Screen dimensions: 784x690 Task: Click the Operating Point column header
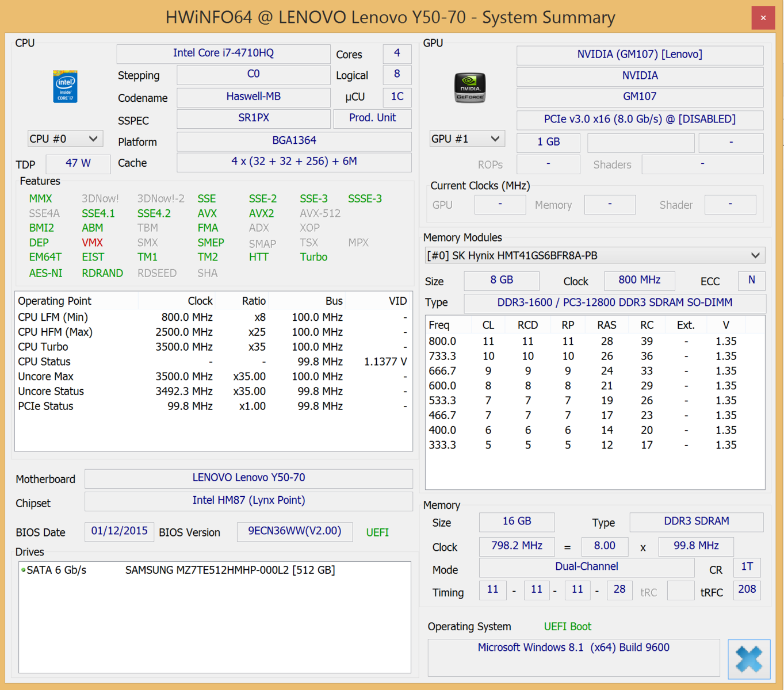77,301
